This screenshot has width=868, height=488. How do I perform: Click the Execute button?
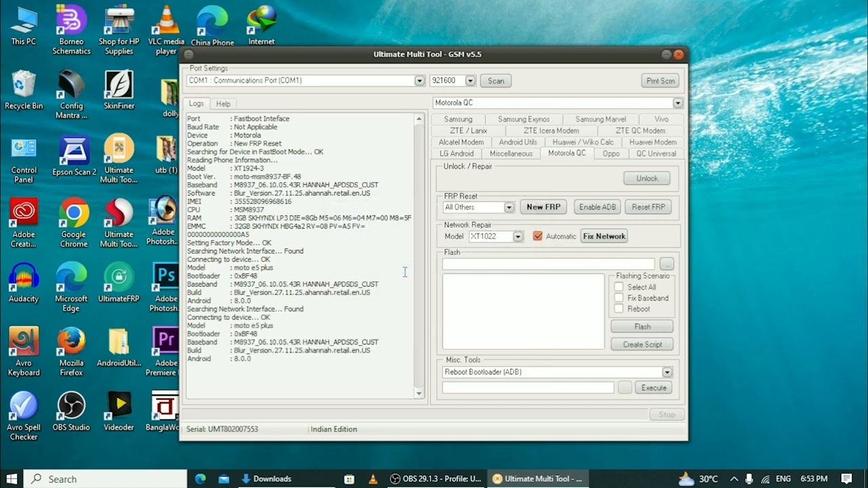[654, 388]
